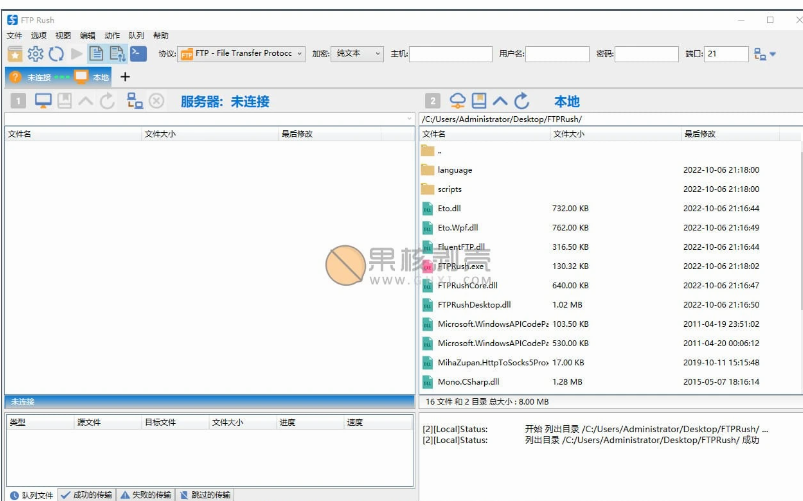Open right pane bookmark icon
The image size is (803, 501).
479,101
